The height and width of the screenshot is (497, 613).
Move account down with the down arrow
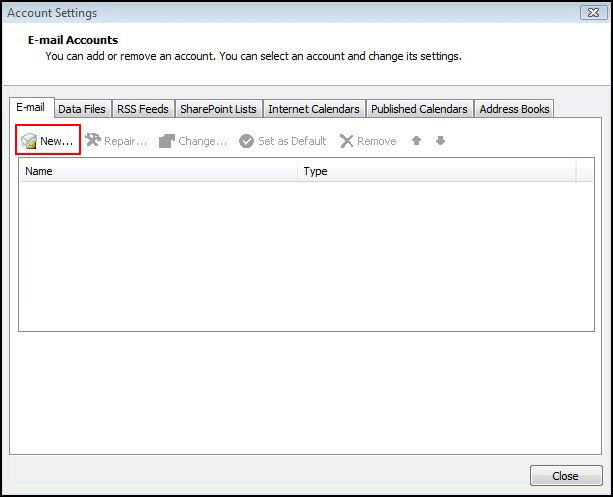coord(440,141)
